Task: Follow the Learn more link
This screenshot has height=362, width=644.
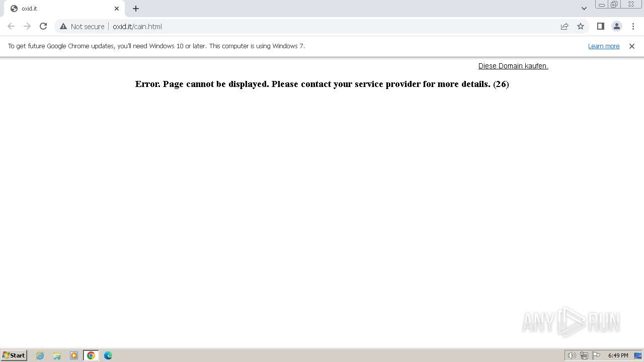Action: pyautogui.click(x=604, y=46)
